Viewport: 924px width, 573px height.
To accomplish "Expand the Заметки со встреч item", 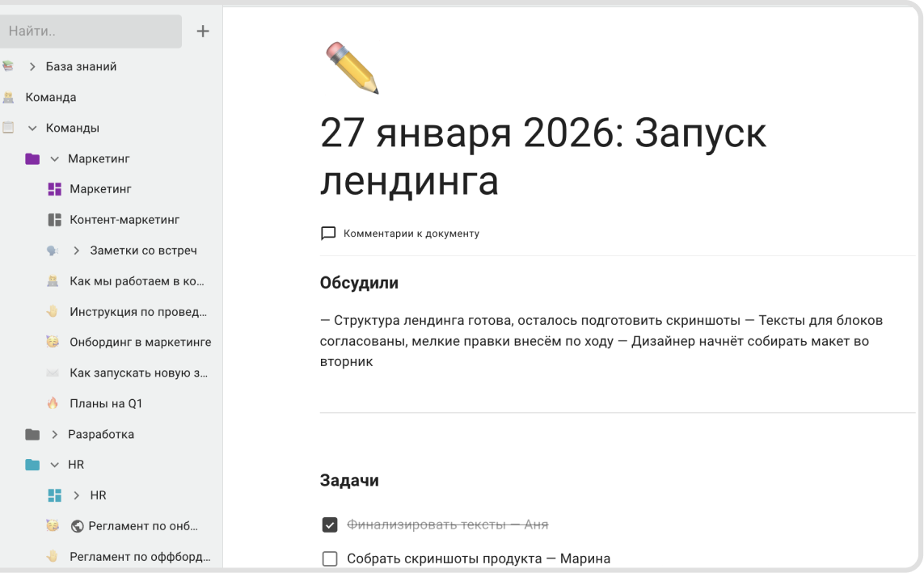I will [x=77, y=251].
